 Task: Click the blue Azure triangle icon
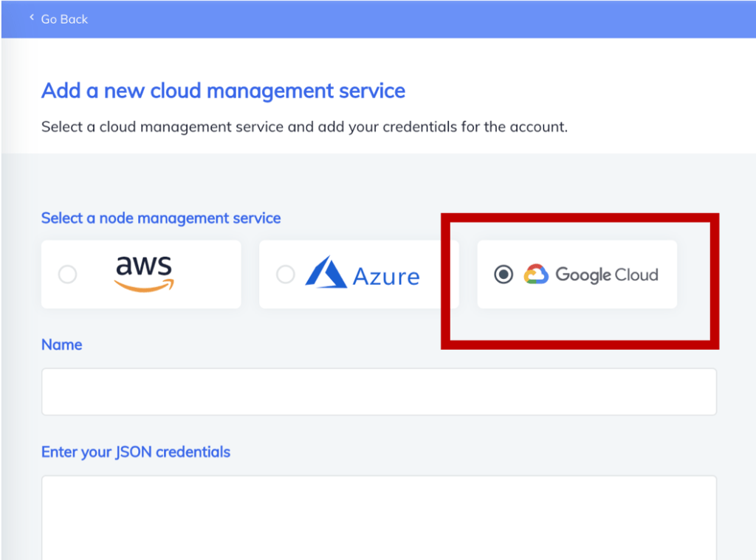[x=326, y=274]
